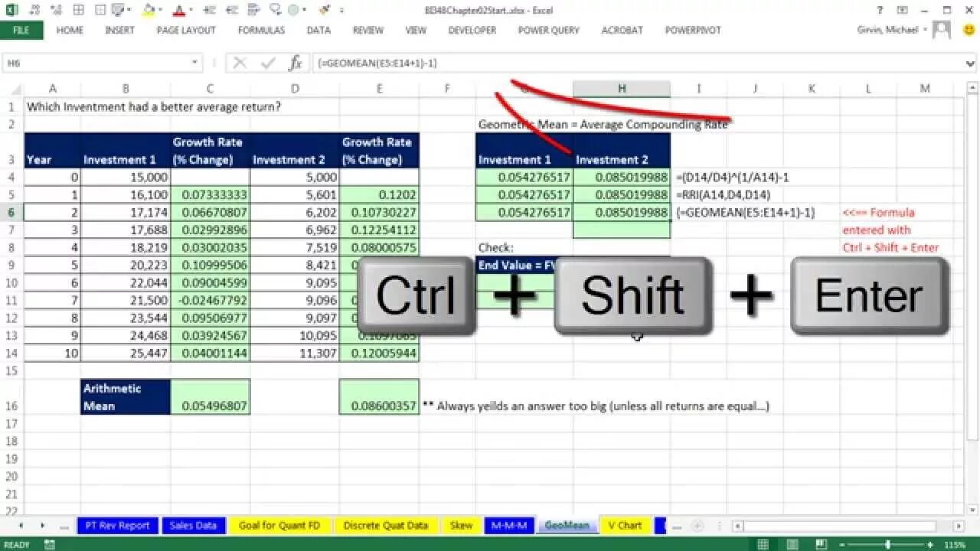The image size is (980, 551).
Task: Open the font color dropdown arrow
Action: pos(191,11)
